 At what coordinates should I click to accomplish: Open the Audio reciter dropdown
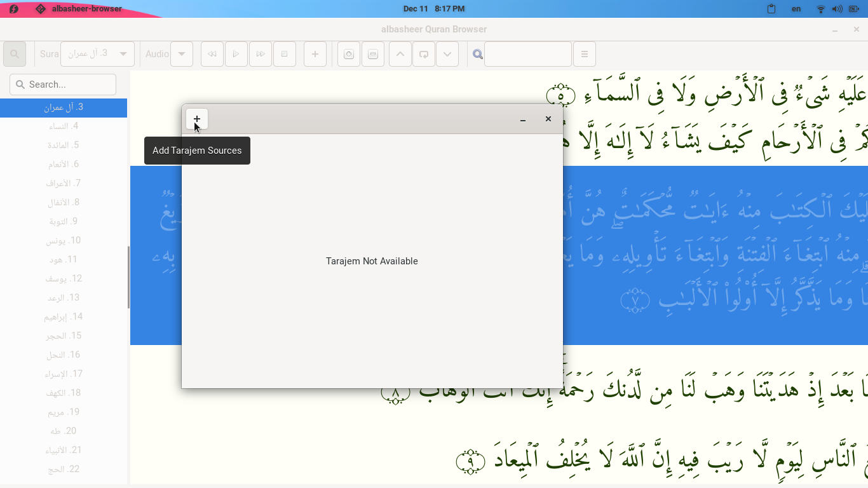[x=182, y=54]
